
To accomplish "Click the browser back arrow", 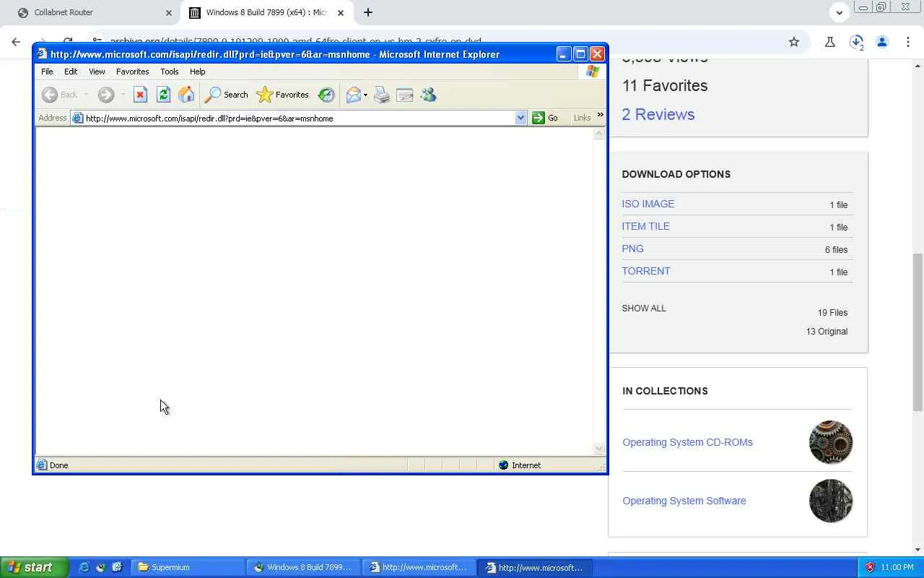I will [x=16, y=42].
